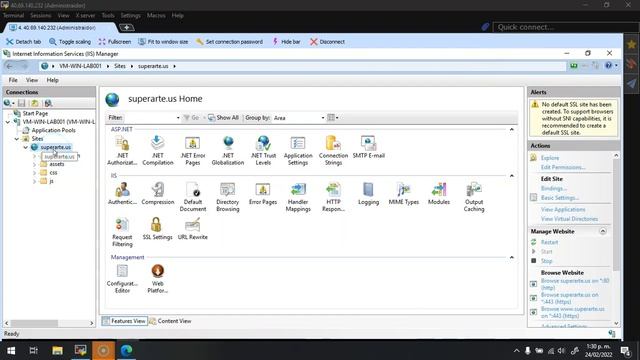Collapse the Sites tree node
Image resolution: width=640 pixels, height=360 pixels.
(x=17, y=139)
